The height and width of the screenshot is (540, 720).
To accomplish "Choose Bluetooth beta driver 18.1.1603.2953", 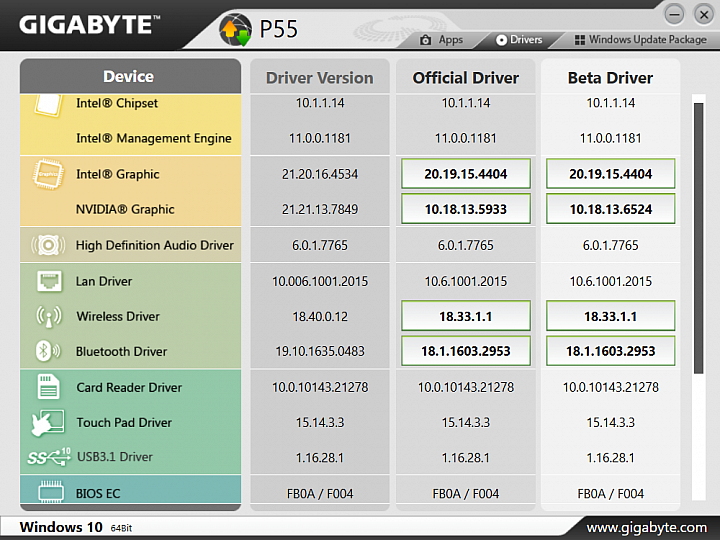I will pos(610,351).
